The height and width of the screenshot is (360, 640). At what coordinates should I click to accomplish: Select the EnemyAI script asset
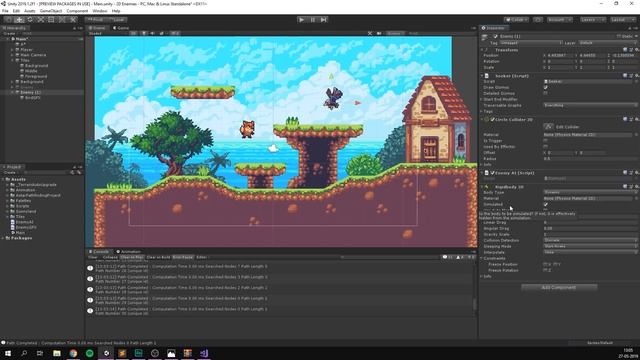24,222
